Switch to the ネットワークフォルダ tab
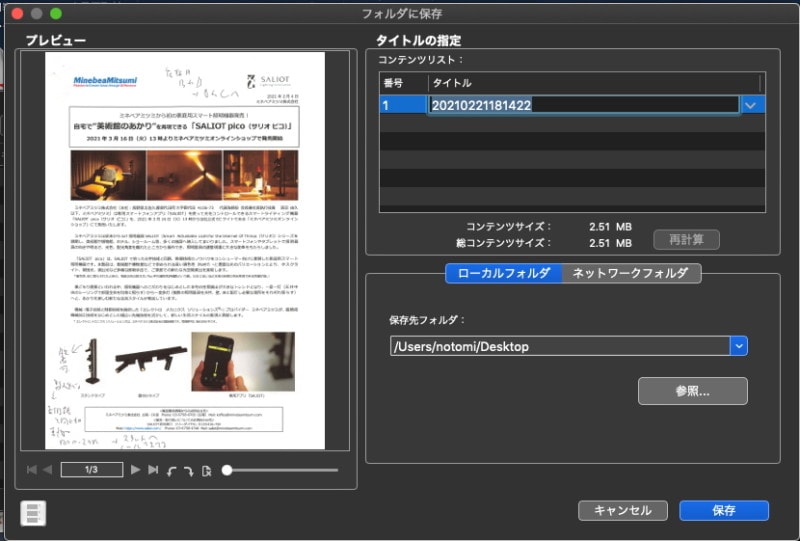This screenshot has width=800, height=541. point(629,273)
